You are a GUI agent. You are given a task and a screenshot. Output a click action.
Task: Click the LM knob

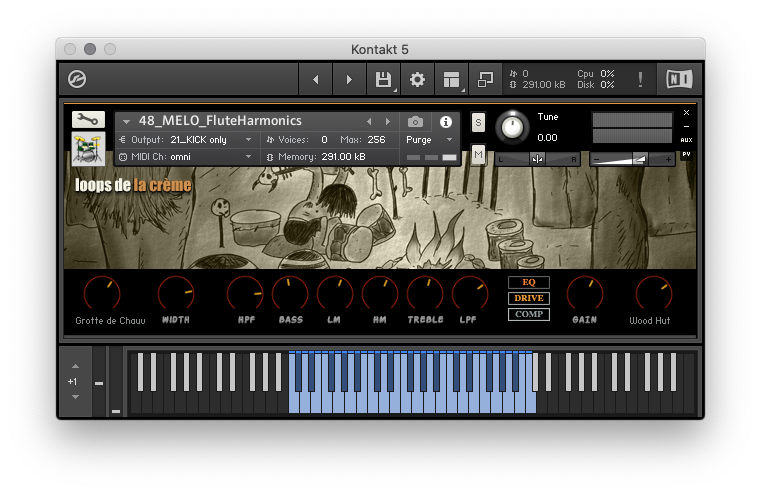click(335, 294)
